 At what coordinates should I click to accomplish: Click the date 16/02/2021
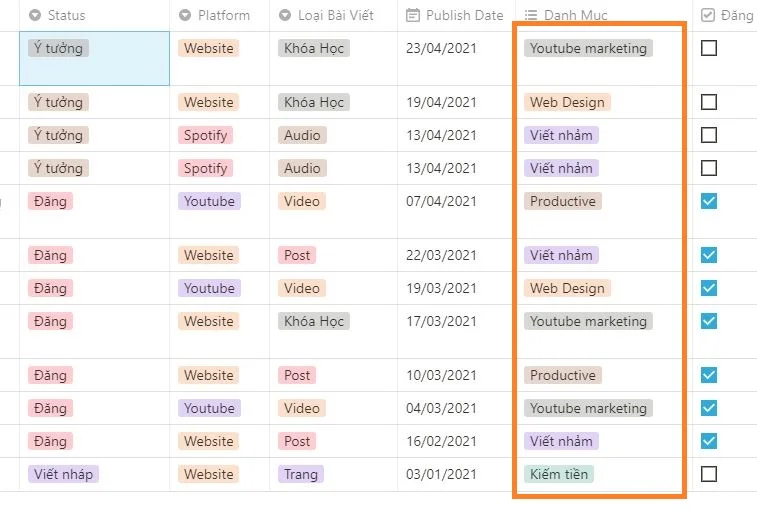tap(441, 441)
